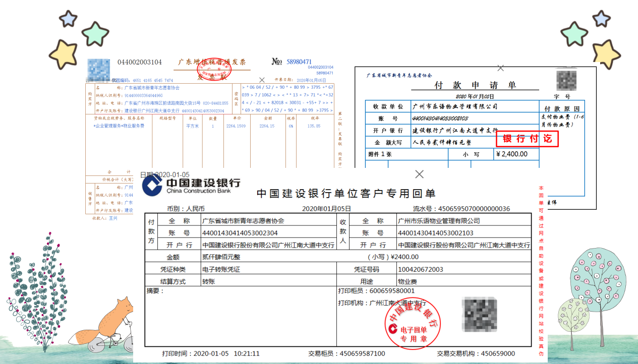Click transaction teller 450659587100
Viewport: 638px width, 364px height.
[x=362, y=353]
